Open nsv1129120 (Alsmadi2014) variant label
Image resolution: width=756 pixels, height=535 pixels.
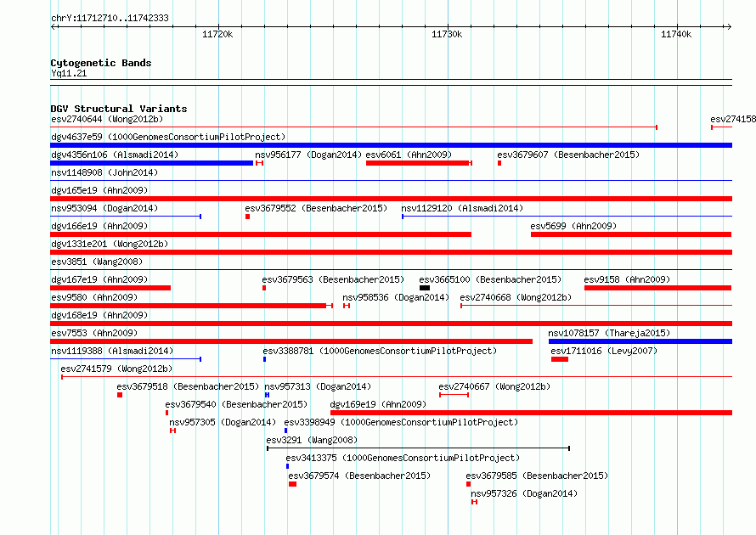pyautogui.click(x=462, y=208)
